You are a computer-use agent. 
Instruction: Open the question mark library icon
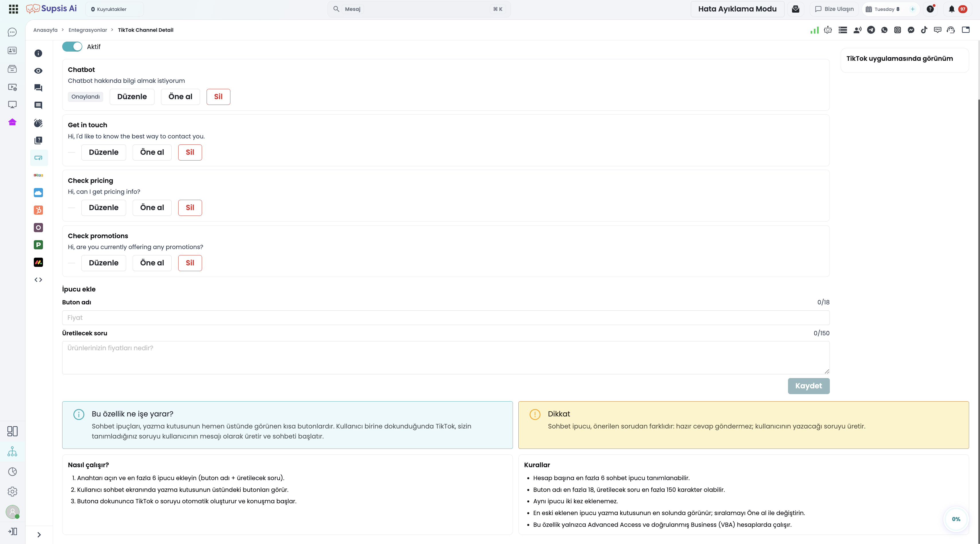click(38, 140)
